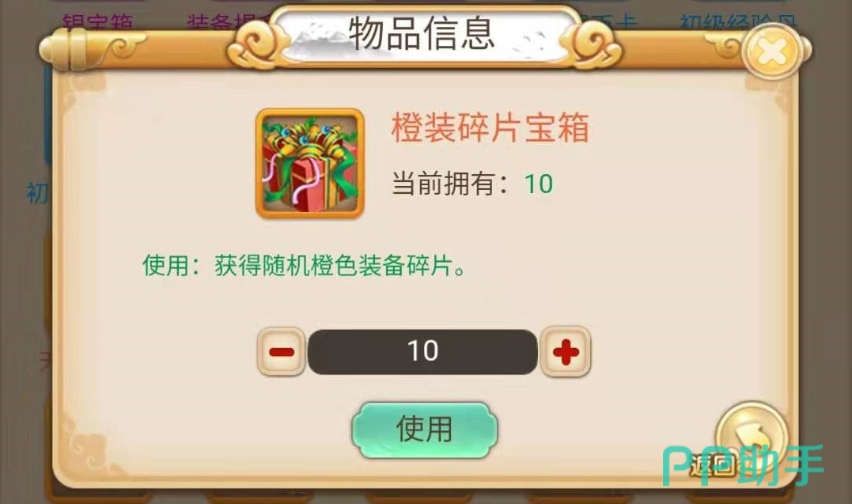Close the 物品信息 dialog with the X
852x504 pixels.
click(x=772, y=51)
